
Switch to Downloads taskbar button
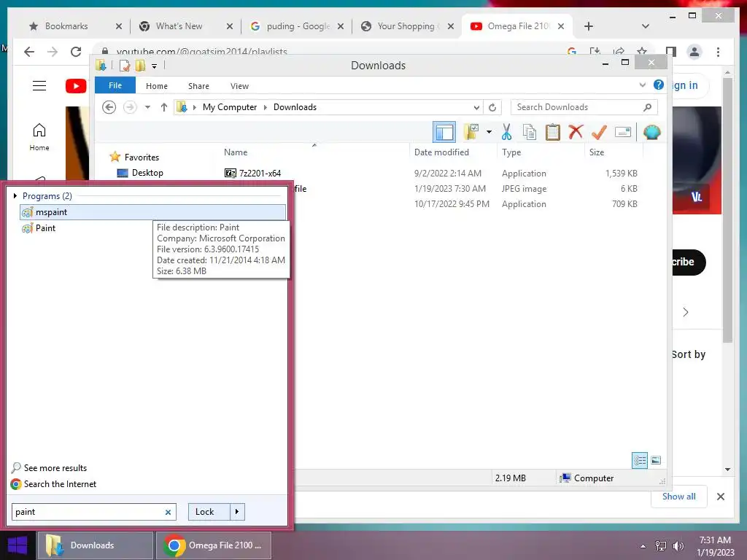click(x=96, y=545)
